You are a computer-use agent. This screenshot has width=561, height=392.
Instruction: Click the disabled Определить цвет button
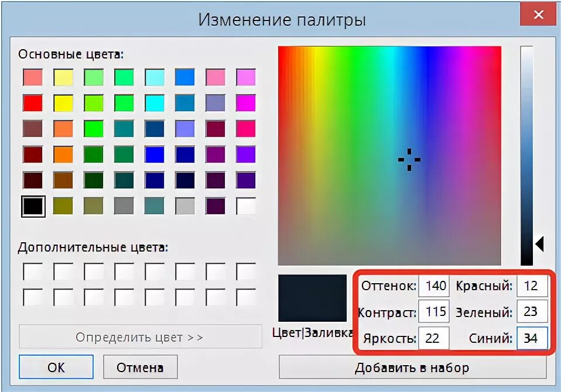(x=141, y=336)
